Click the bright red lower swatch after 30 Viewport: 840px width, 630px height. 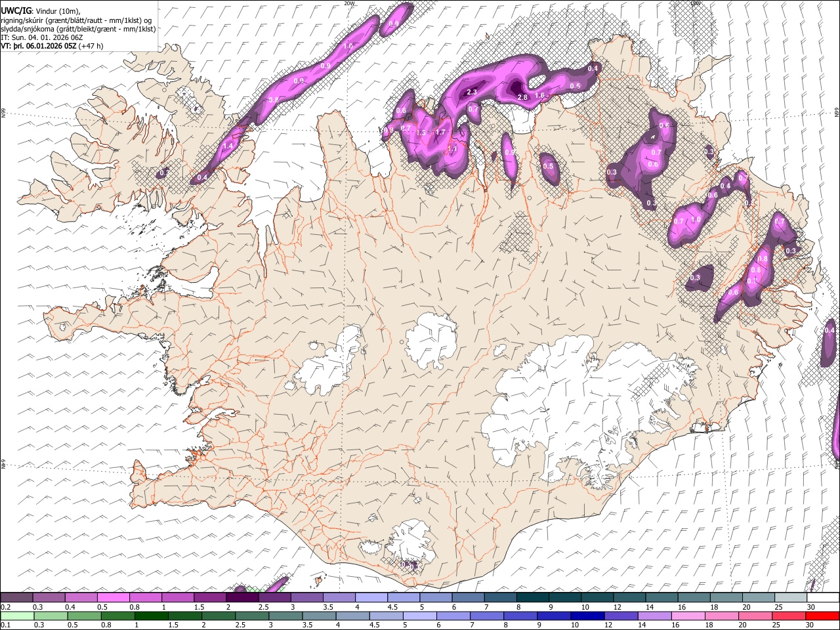click(x=821, y=616)
